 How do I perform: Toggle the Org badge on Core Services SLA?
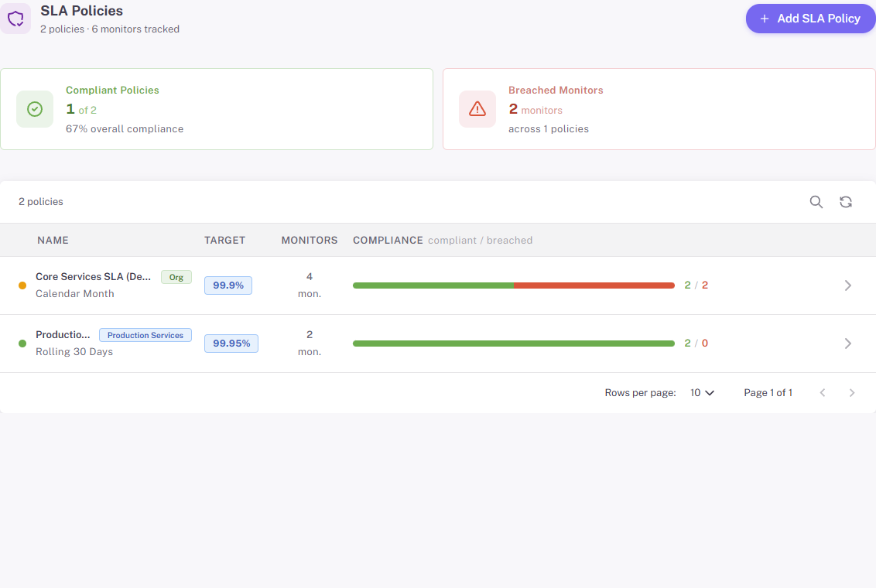pos(176,276)
